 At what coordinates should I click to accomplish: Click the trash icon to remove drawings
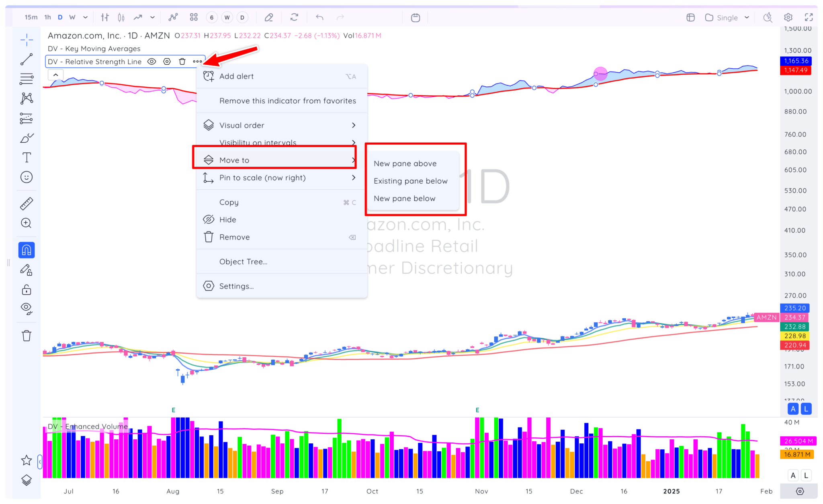(x=26, y=336)
